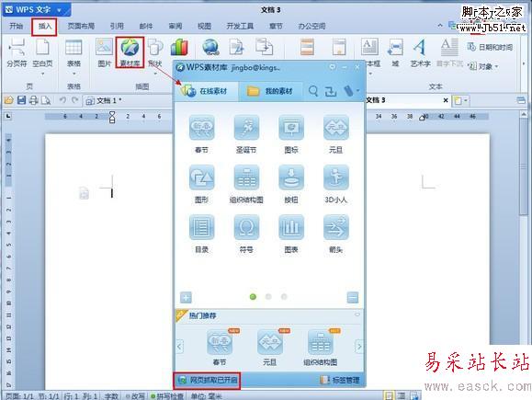532x400 pixels.
Task: Click 标签管理 button
Action: coord(340,380)
